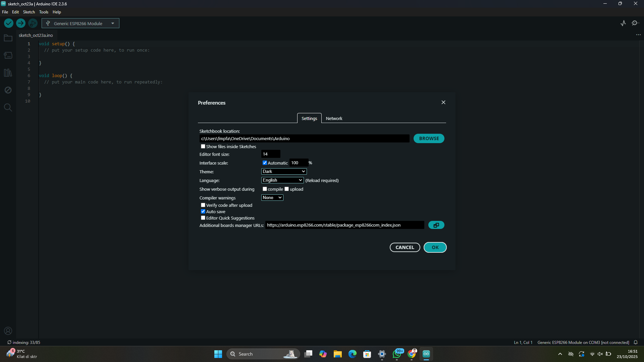Viewport: 644px width, 362px height.
Task: Select the Settings tab
Action: pos(309,118)
